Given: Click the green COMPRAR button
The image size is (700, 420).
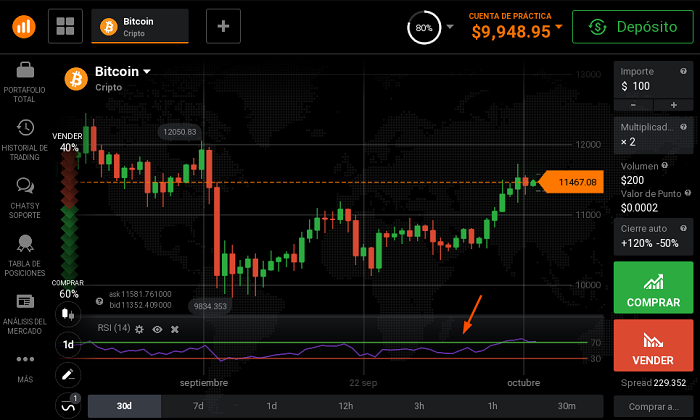Looking at the screenshot, I should click(x=654, y=287).
